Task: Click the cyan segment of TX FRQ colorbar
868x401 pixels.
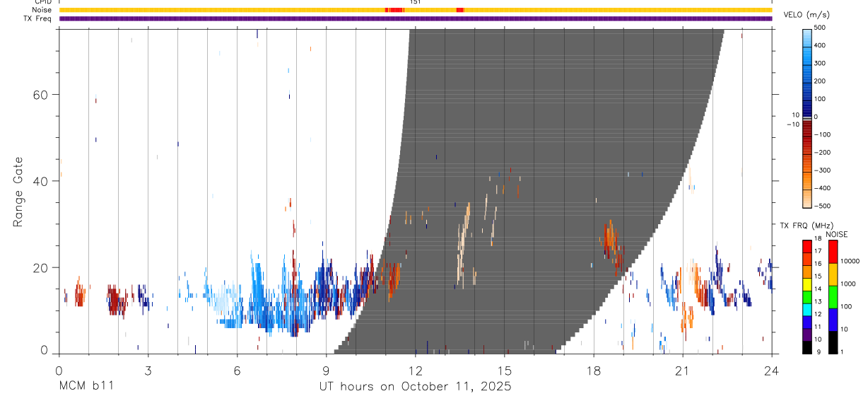Action: click(807, 309)
